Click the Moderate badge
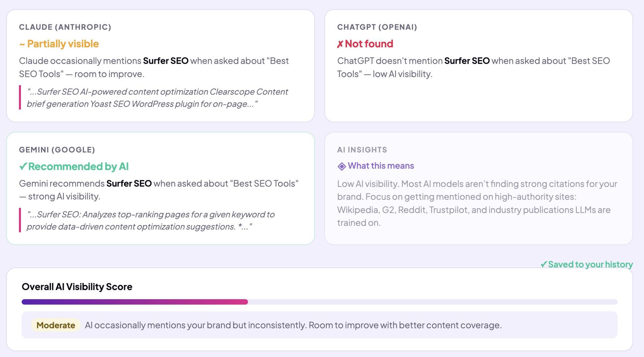 tap(56, 325)
